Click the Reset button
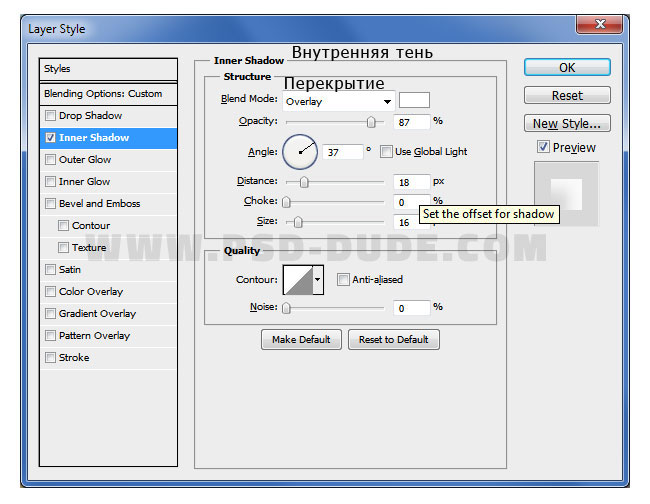The width and height of the screenshot is (650, 504). click(567, 95)
